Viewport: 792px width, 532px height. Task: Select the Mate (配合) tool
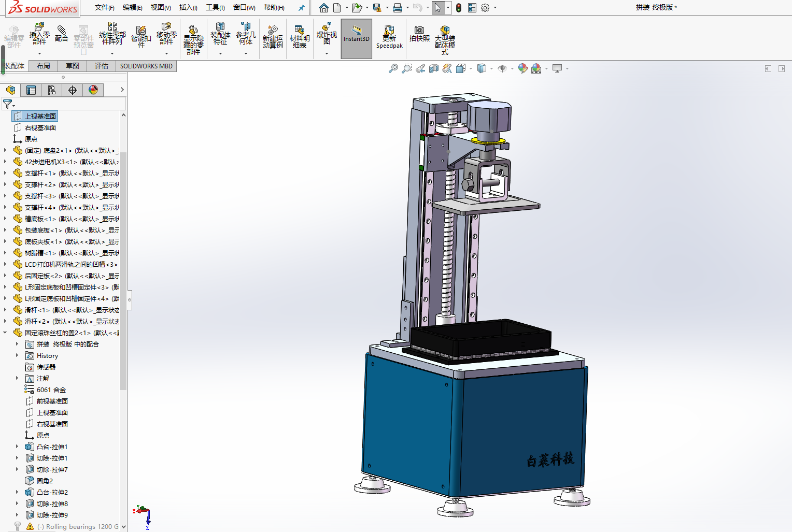(x=61, y=33)
